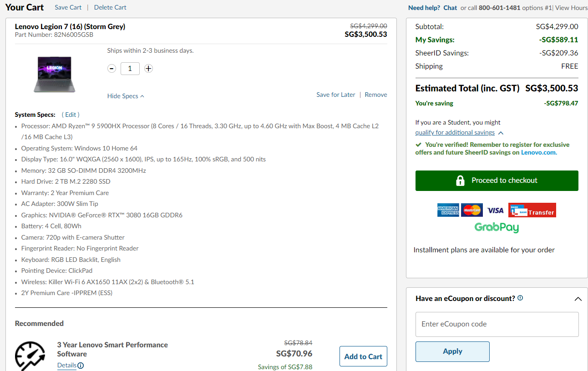This screenshot has height=371, width=588.
Task: Click Battery 4 Cell 80Wh spec line
Action: pyautogui.click(x=51, y=226)
